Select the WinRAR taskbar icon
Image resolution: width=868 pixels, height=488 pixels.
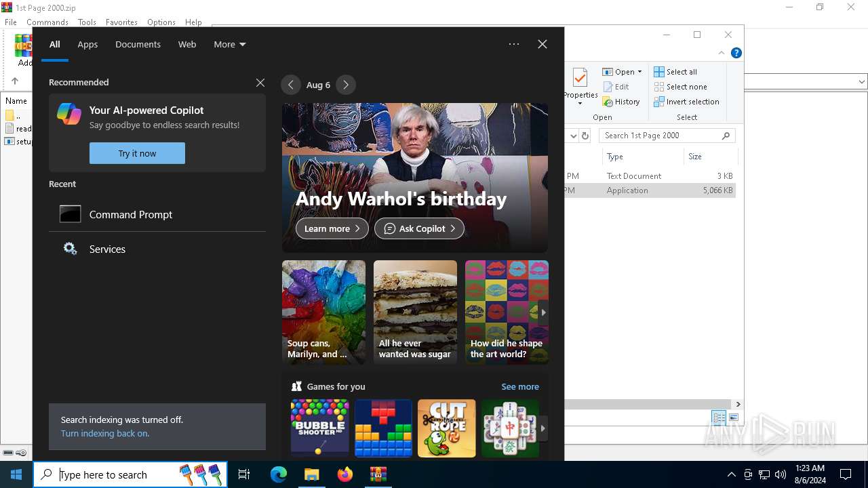coord(378,474)
